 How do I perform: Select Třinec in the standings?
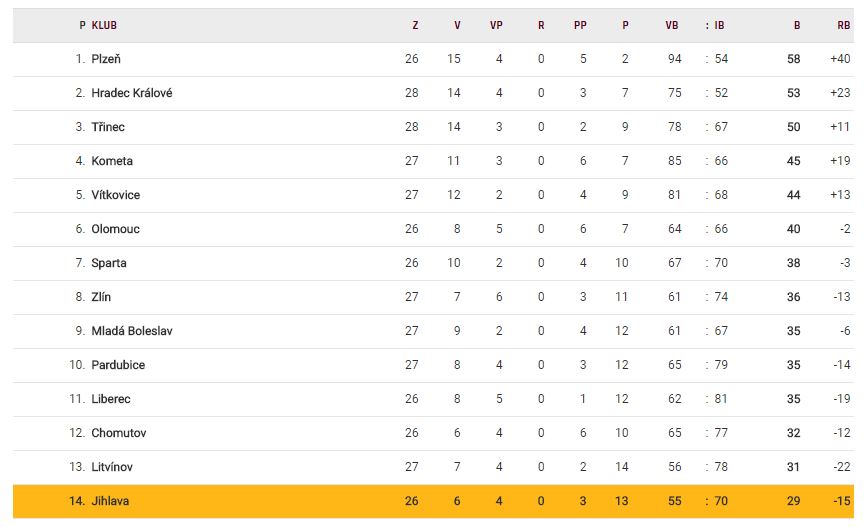tap(108, 127)
